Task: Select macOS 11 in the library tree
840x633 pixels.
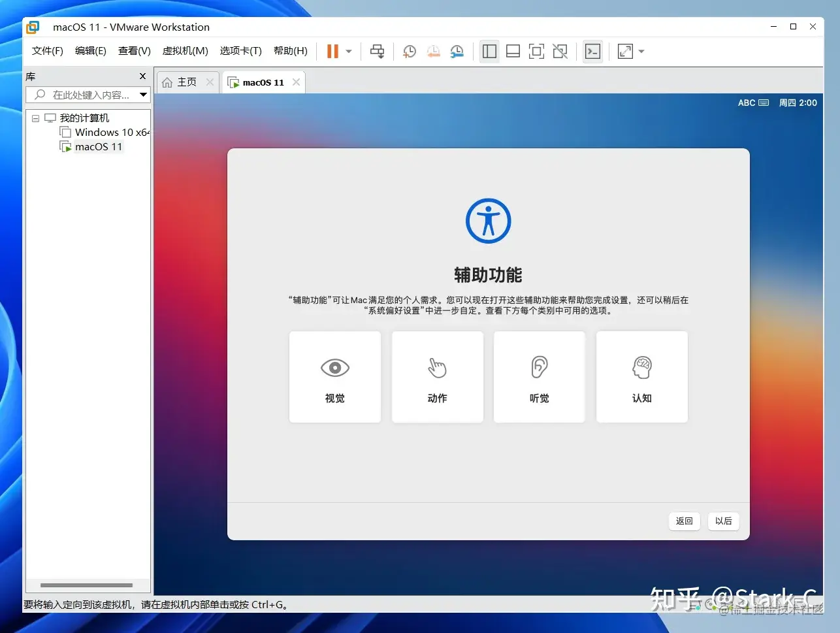Action: 98,147
